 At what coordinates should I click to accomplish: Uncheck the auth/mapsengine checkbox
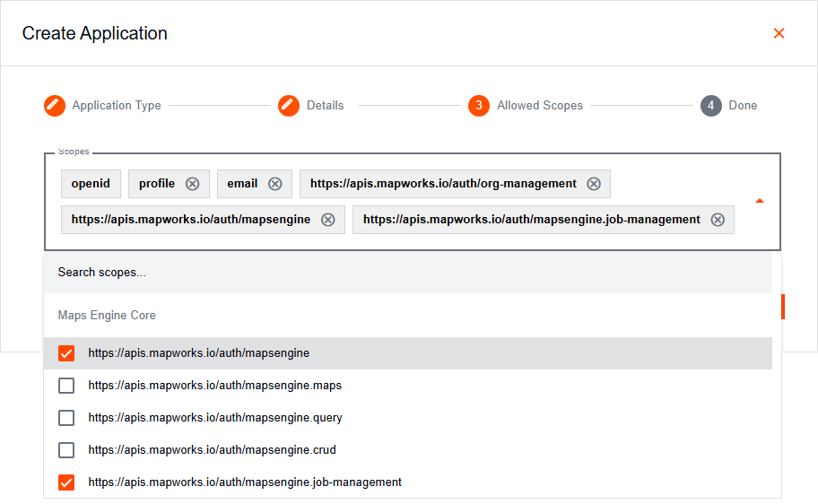point(66,353)
